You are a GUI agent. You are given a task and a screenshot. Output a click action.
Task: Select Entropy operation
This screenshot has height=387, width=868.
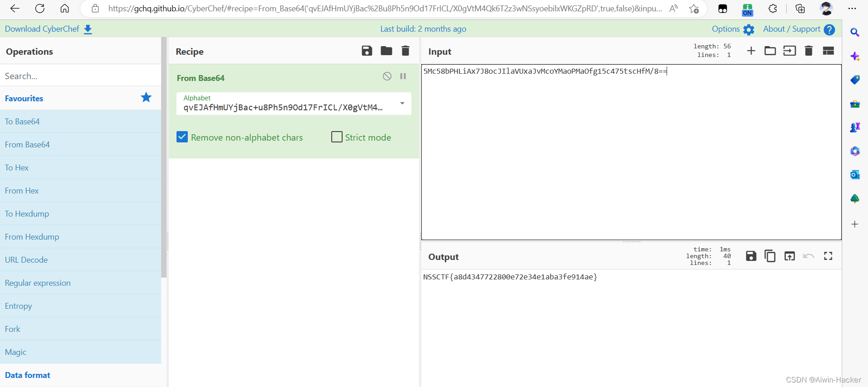tap(81, 306)
